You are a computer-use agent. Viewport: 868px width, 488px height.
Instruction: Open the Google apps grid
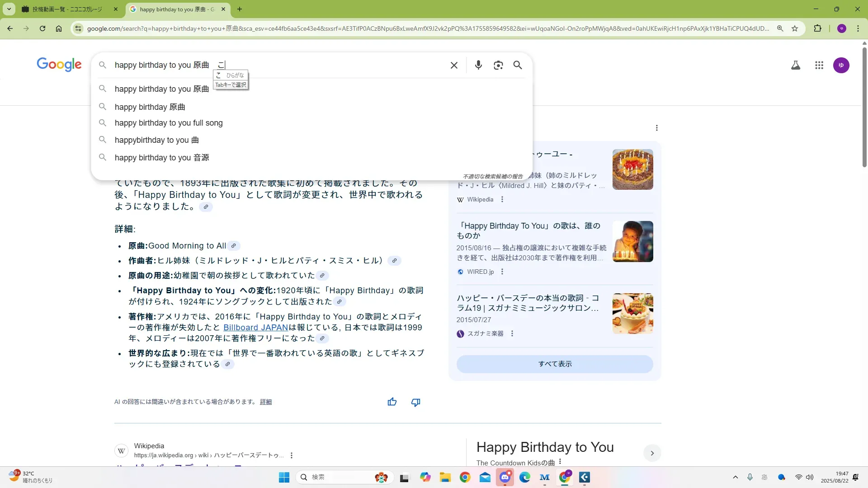[x=819, y=65]
